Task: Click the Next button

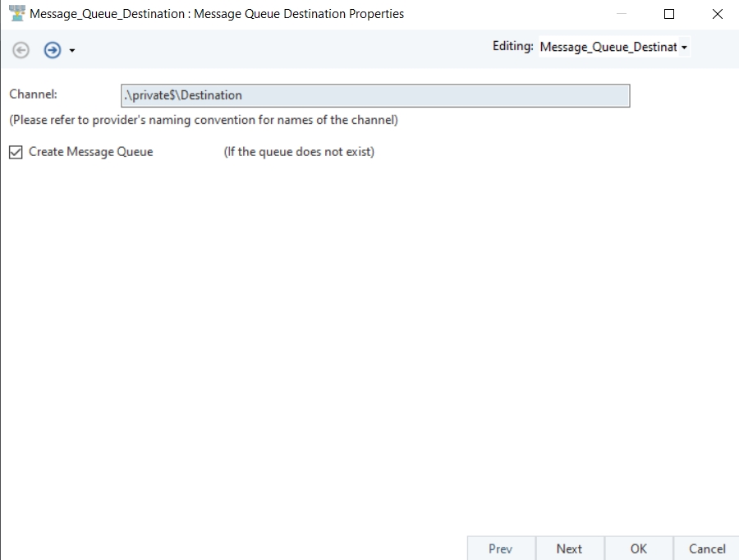Action: tap(569, 549)
